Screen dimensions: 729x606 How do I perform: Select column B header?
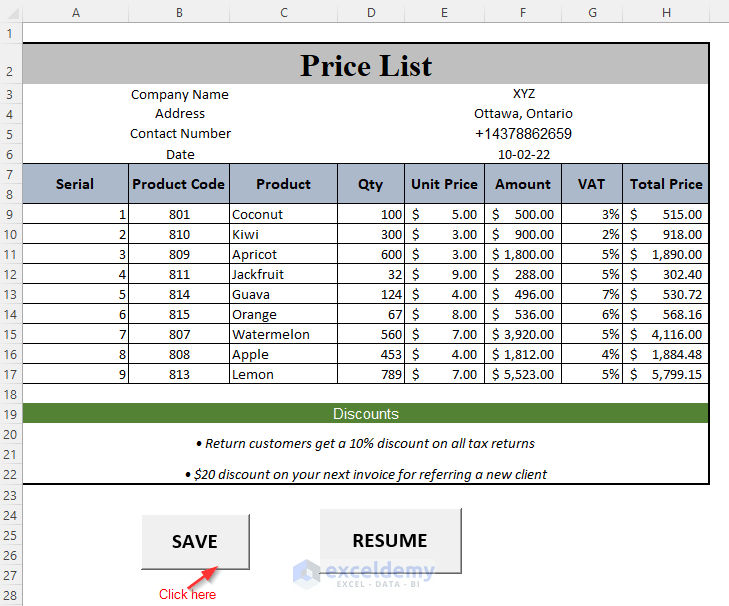click(x=179, y=13)
